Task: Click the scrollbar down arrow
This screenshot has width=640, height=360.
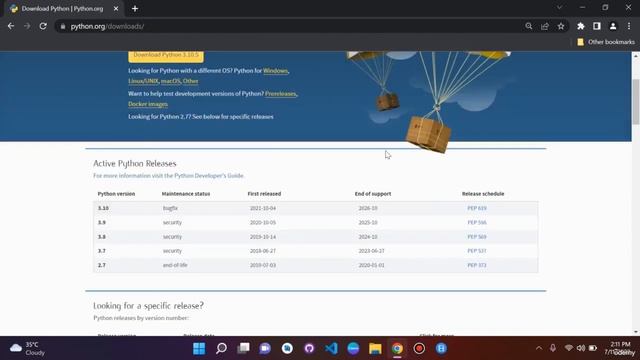Action: click(636, 332)
